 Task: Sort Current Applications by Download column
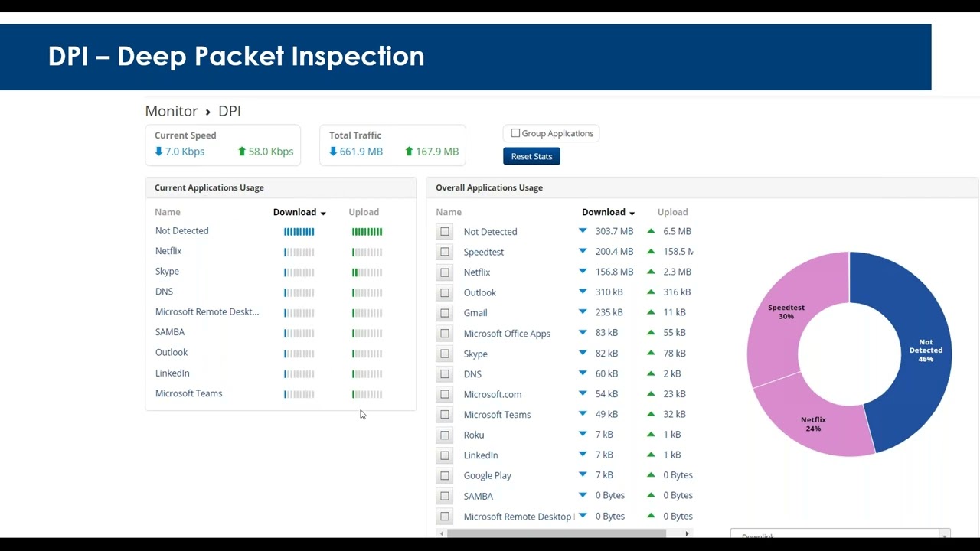[299, 212]
